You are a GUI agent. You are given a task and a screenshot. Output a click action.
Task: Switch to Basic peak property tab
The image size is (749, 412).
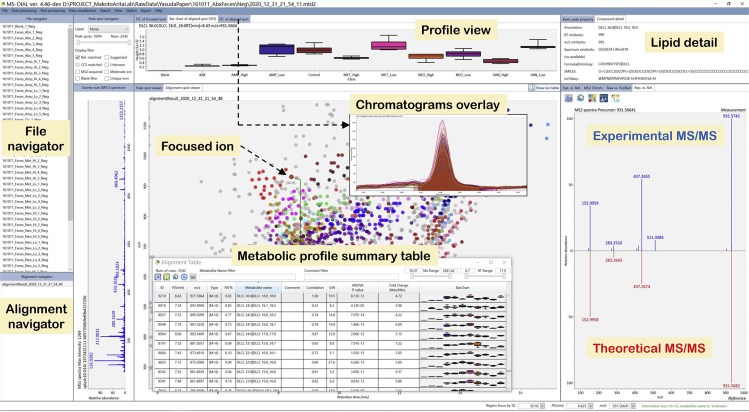coord(578,19)
